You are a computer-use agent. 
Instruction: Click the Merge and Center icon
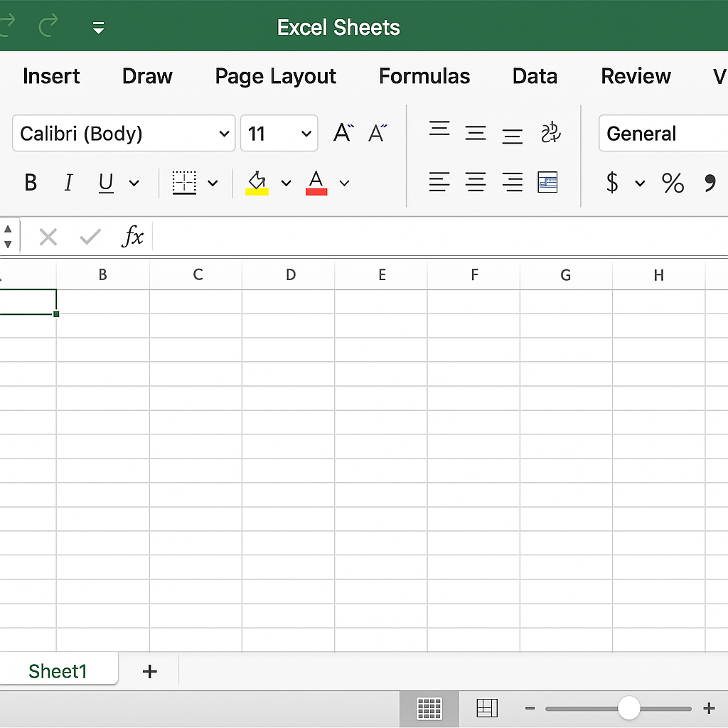click(x=547, y=181)
